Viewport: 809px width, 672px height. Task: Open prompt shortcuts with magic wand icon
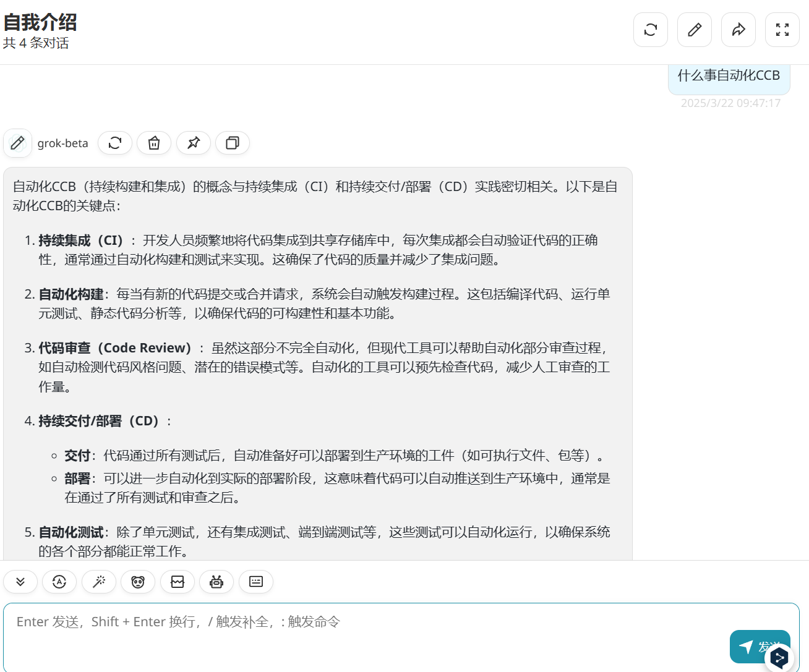pos(99,582)
